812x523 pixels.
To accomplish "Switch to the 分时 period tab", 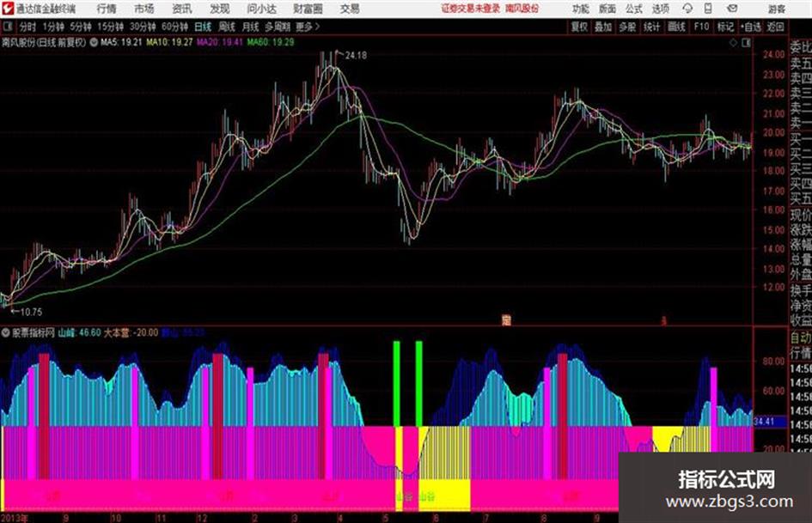I will (27, 27).
